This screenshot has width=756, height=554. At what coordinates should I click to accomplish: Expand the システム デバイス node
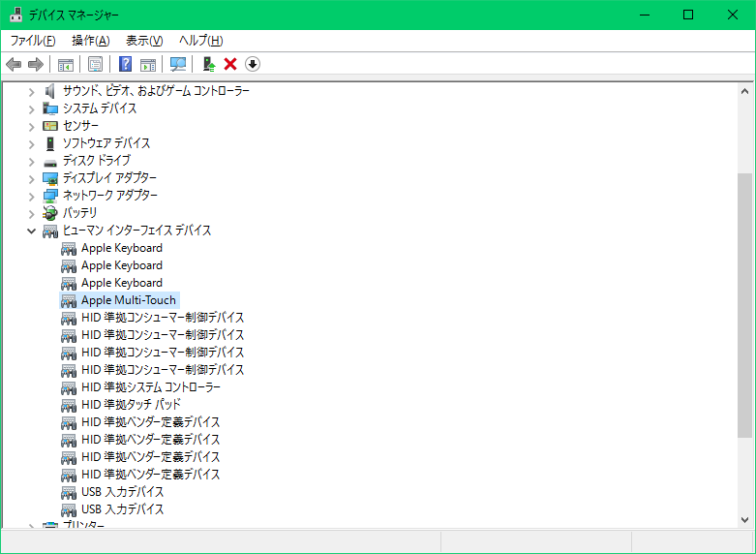point(31,109)
